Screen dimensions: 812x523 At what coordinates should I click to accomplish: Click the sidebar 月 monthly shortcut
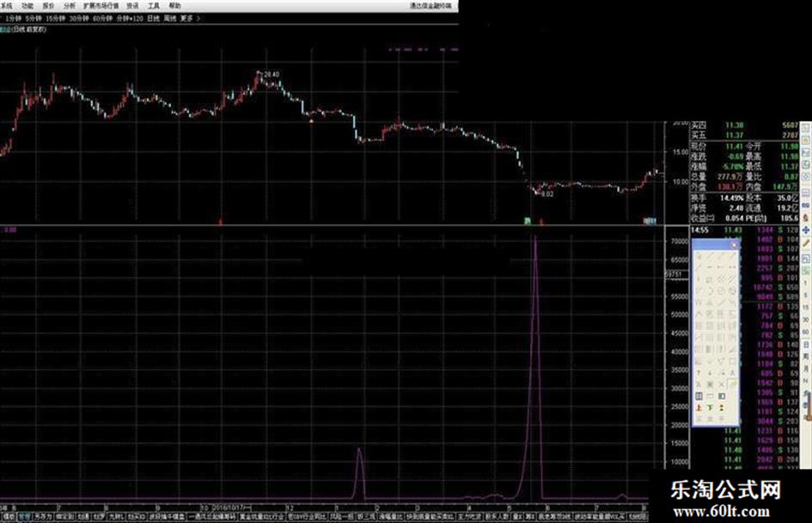tap(806, 368)
